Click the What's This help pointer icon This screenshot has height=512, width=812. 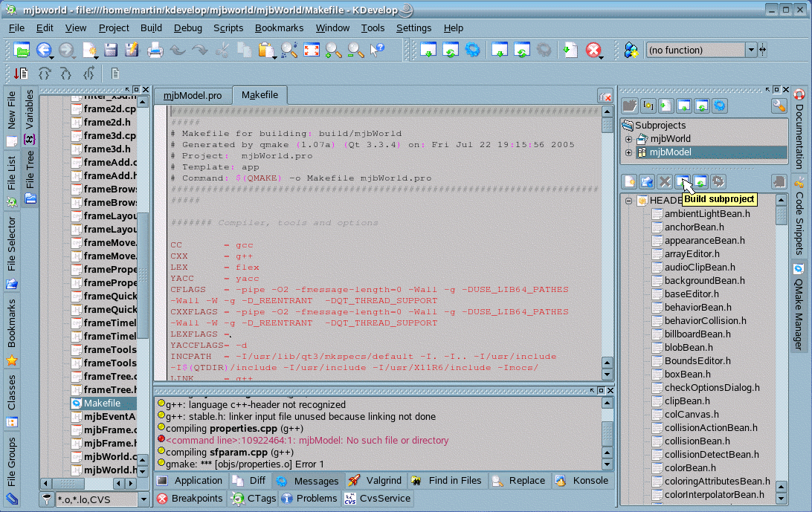point(378,50)
